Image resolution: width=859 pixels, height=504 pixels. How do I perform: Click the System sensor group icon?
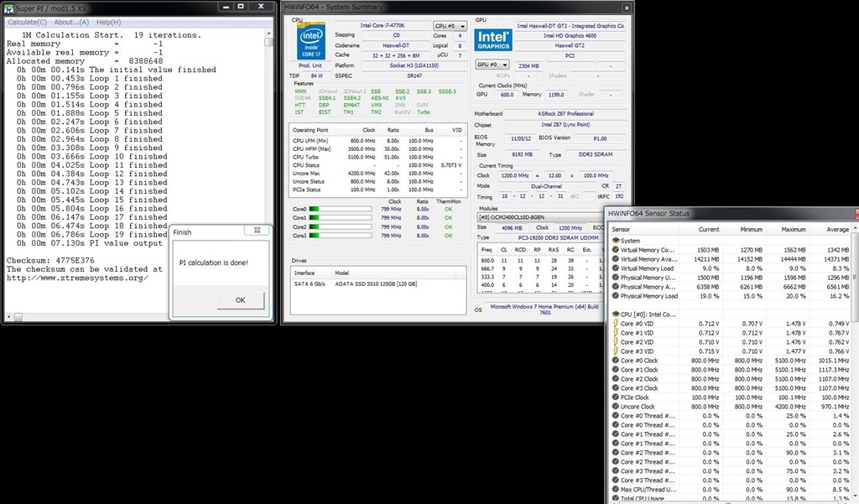pyautogui.click(x=615, y=241)
